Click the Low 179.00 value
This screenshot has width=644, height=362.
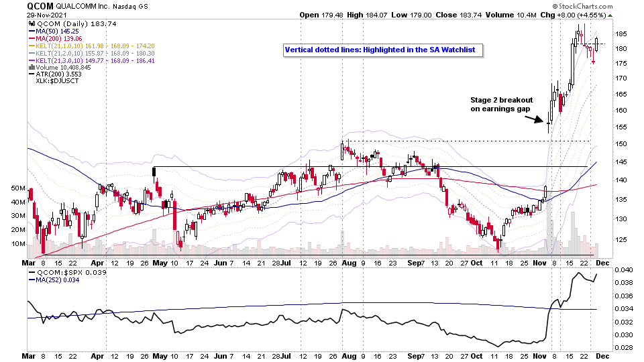tap(411, 15)
